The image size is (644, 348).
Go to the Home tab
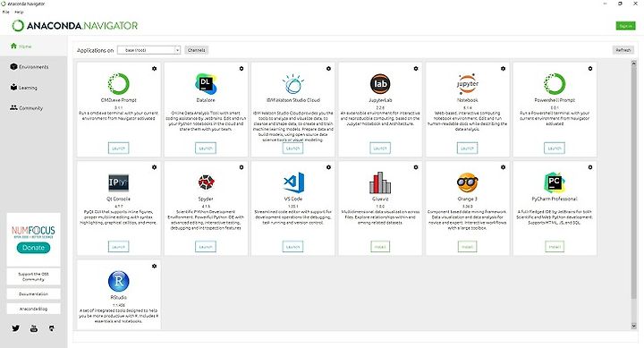point(33,46)
